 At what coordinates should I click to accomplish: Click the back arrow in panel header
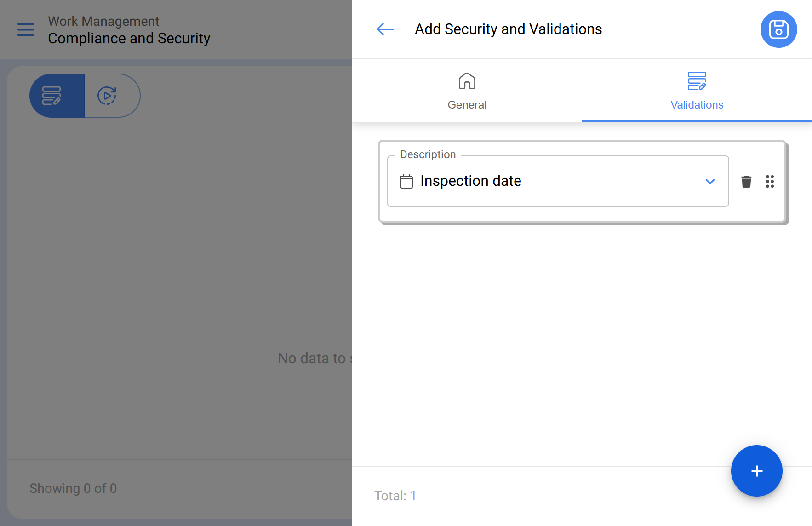pyautogui.click(x=385, y=29)
